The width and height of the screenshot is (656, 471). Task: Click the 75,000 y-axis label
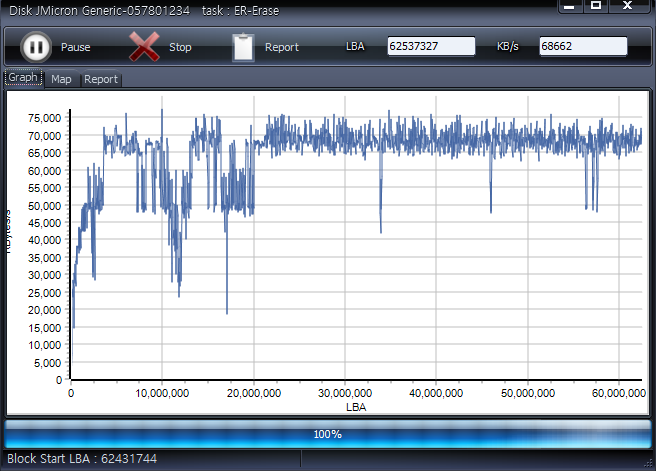click(x=44, y=118)
